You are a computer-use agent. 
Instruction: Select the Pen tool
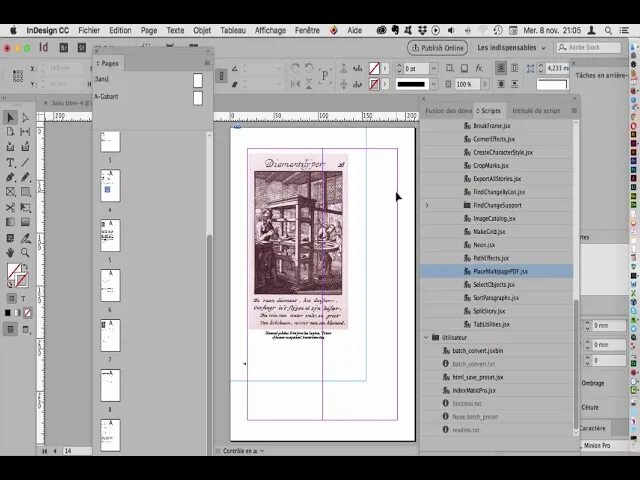[x=10, y=177]
